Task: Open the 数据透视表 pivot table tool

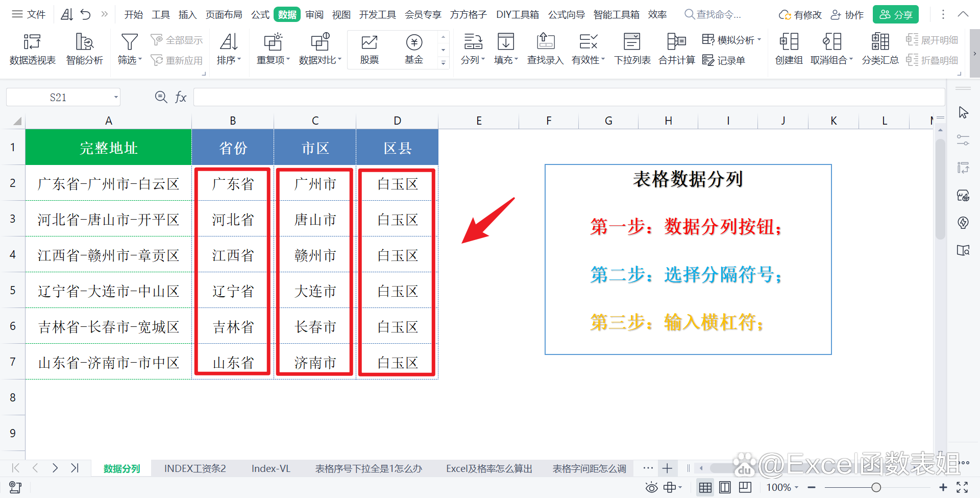Action: [32, 49]
